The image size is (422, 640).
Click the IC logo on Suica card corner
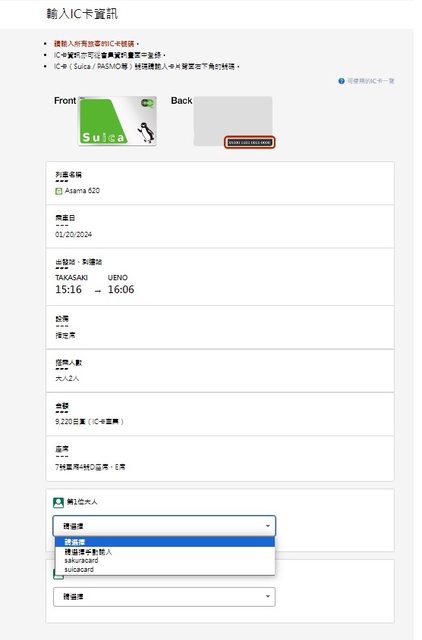(147, 103)
